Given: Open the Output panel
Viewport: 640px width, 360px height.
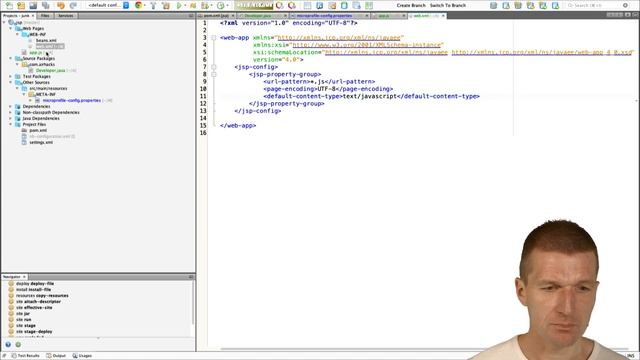Looking at the screenshot, I should tap(56, 356).
